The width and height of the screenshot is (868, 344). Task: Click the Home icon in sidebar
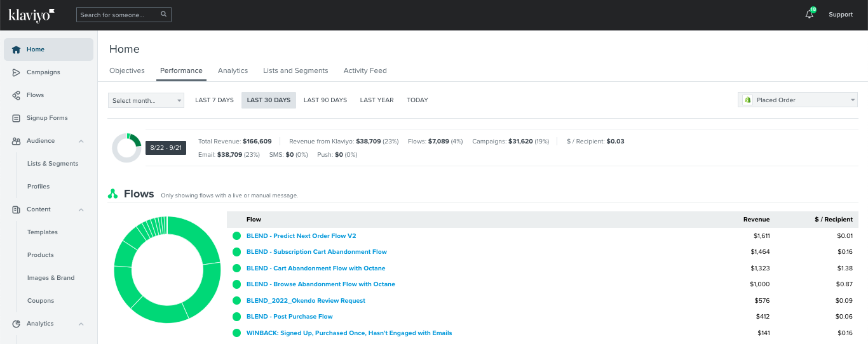click(16, 50)
